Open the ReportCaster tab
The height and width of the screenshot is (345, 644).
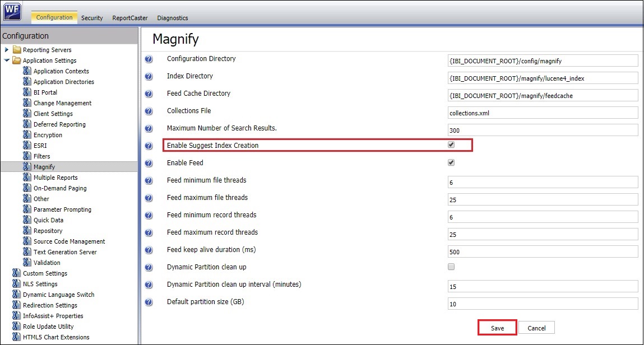[x=130, y=18]
